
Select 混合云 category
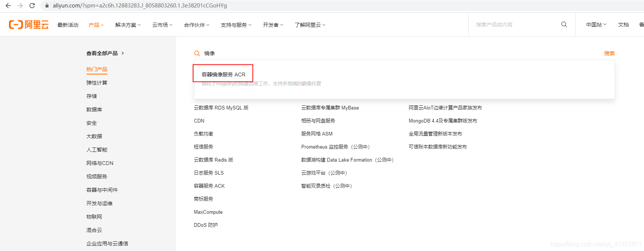pos(94,230)
